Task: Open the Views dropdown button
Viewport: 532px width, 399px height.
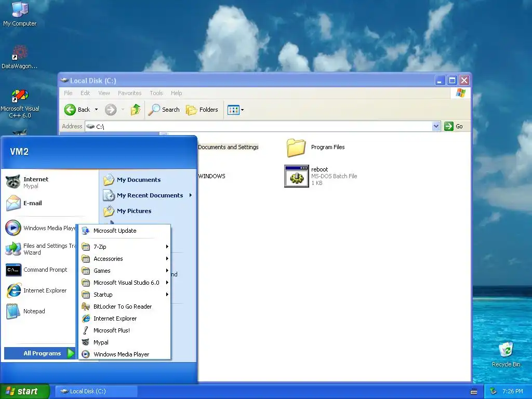Action: click(x=235, y=110)
